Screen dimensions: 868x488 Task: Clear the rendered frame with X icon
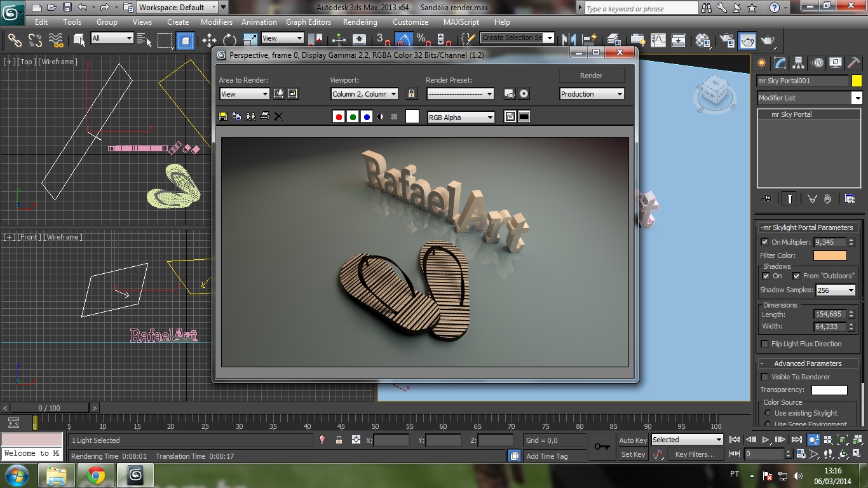278,117
